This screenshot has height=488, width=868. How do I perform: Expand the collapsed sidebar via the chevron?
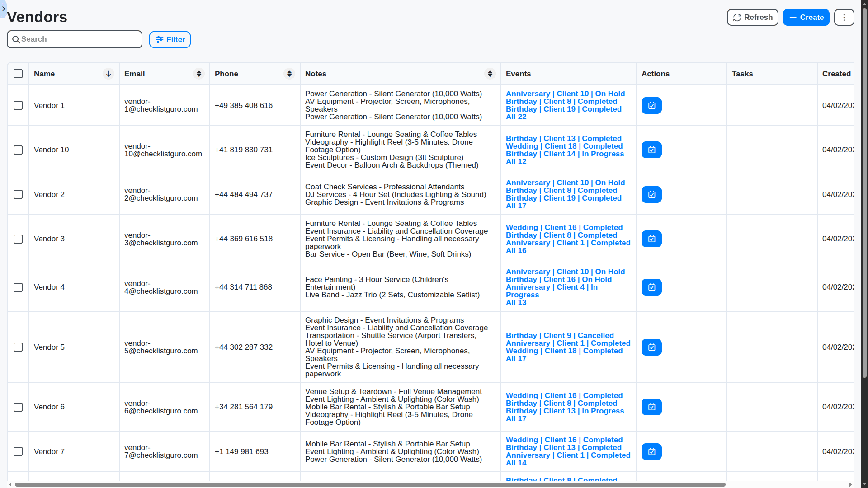click(3, 9)
